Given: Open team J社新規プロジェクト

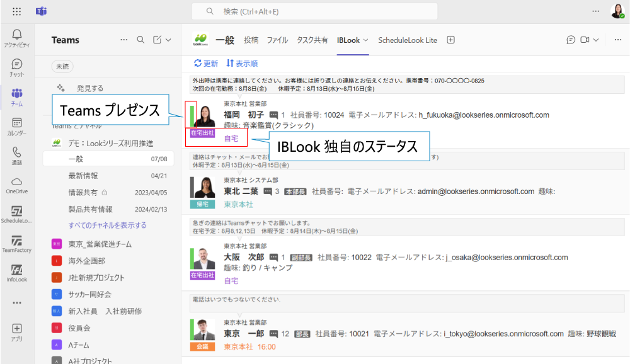Looking at the screenshot, I should (96, 278).
